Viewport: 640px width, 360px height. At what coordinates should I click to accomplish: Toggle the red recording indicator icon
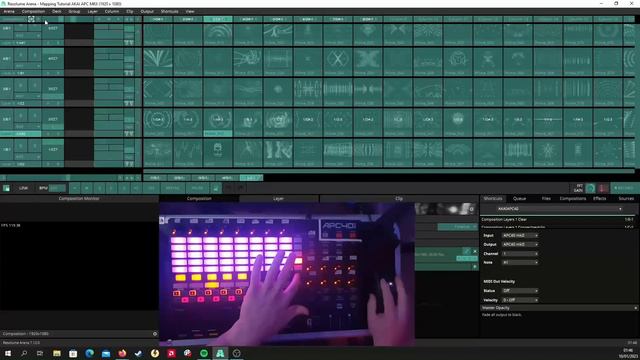(x=602, y=188)
